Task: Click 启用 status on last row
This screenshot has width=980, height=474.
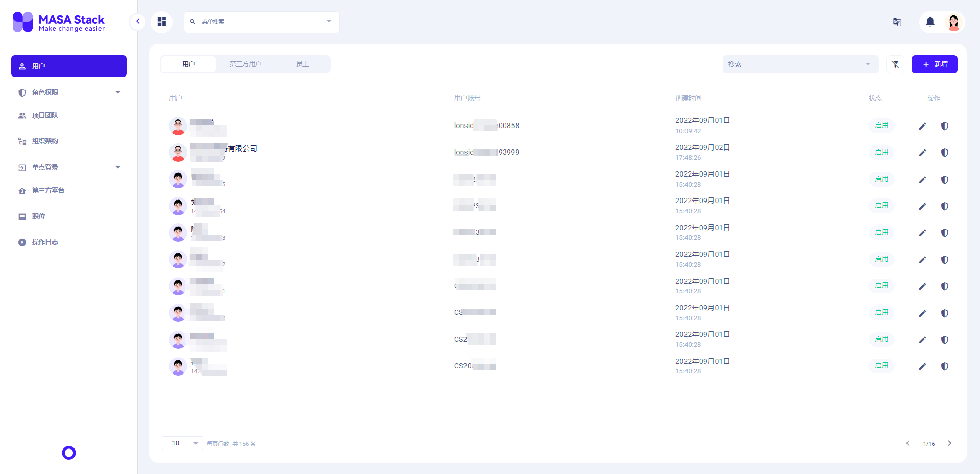Action: tap(881, 366)
